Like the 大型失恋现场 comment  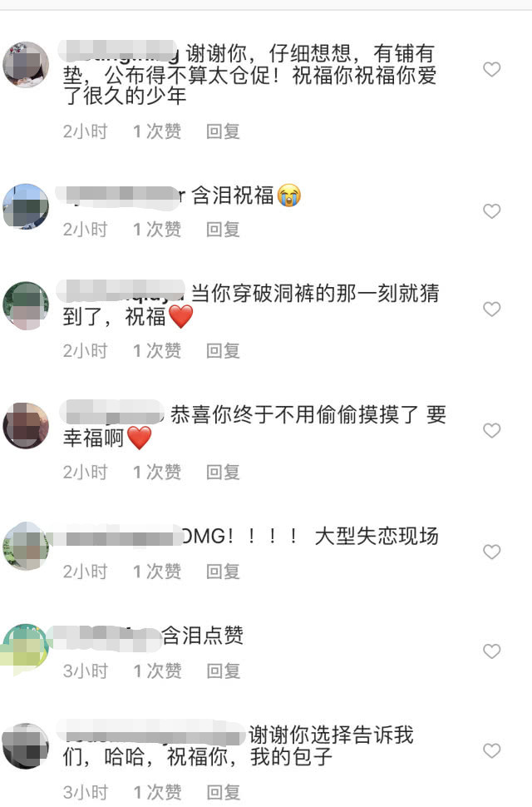coord(492,552)
